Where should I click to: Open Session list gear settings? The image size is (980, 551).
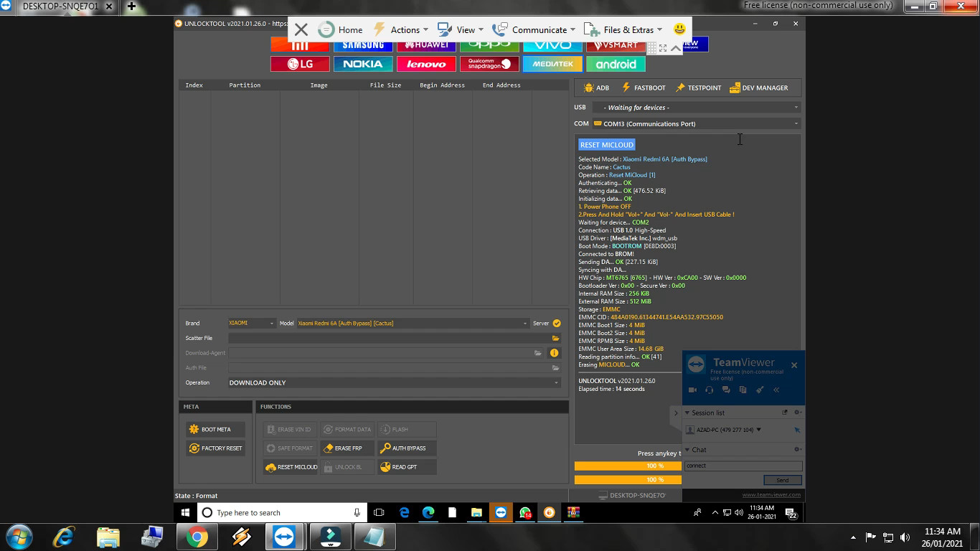[x=797, y=413]
